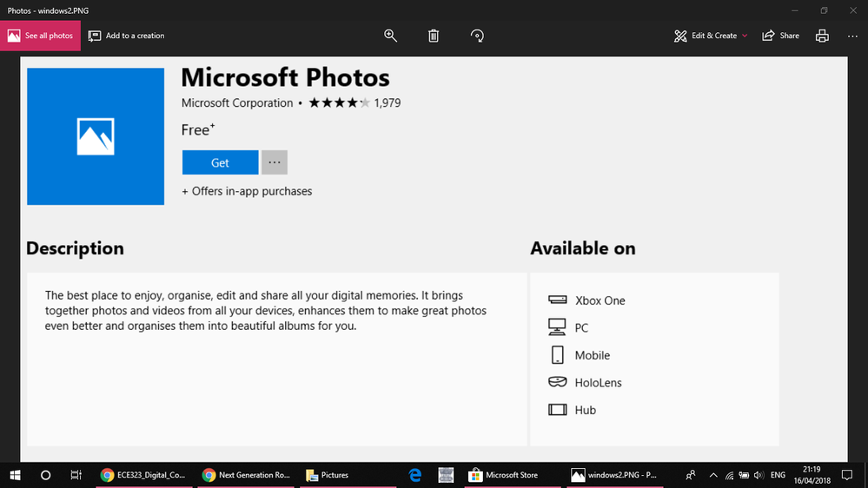Click the zoom magnifier icon
This screenshot has height=488, width=868.
390,36
